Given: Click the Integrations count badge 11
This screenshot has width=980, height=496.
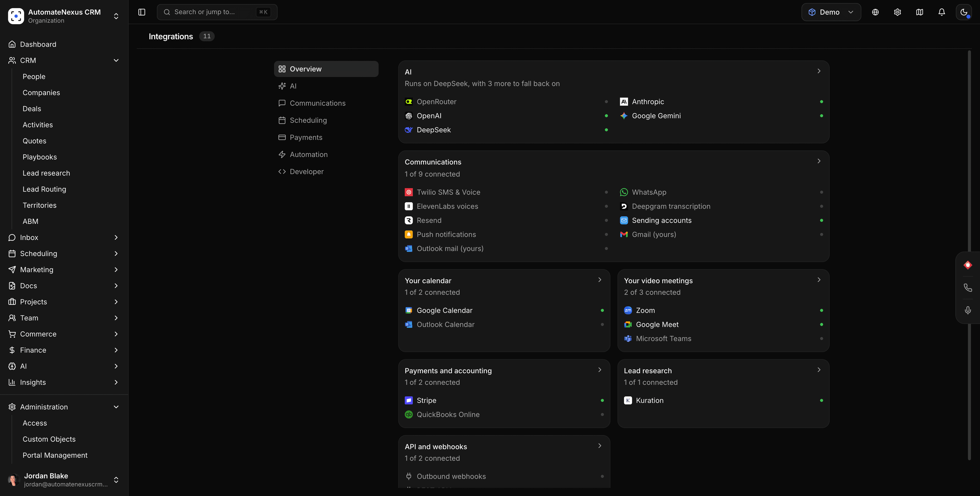Looking at the screenshot, I should point(206,36).
